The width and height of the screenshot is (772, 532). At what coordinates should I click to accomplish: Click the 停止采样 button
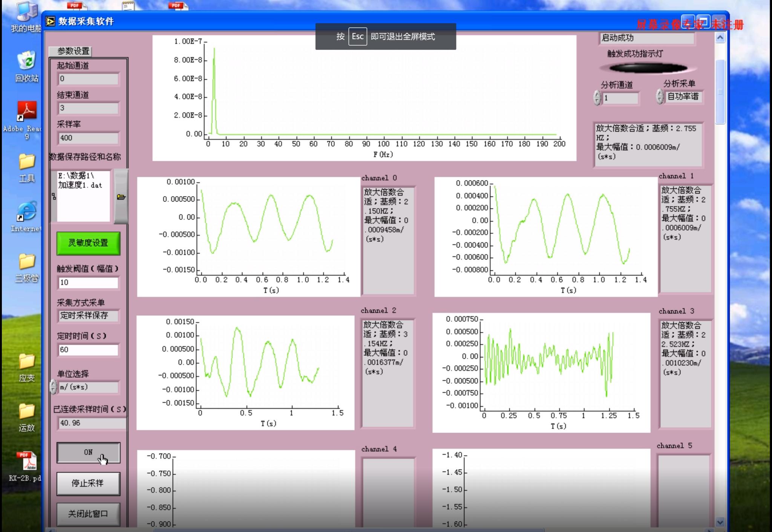pyautogui.click(x=88, y=483)
